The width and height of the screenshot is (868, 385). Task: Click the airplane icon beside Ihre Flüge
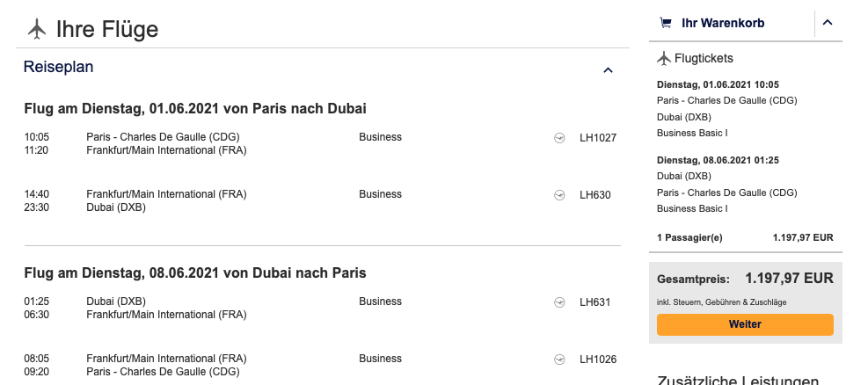click(x=37, y=29)
